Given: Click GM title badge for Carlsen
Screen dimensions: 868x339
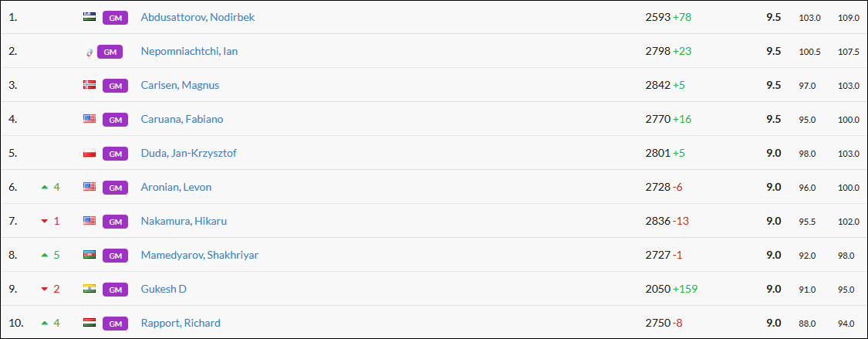Looking at the screenshot, I should 115,86.
